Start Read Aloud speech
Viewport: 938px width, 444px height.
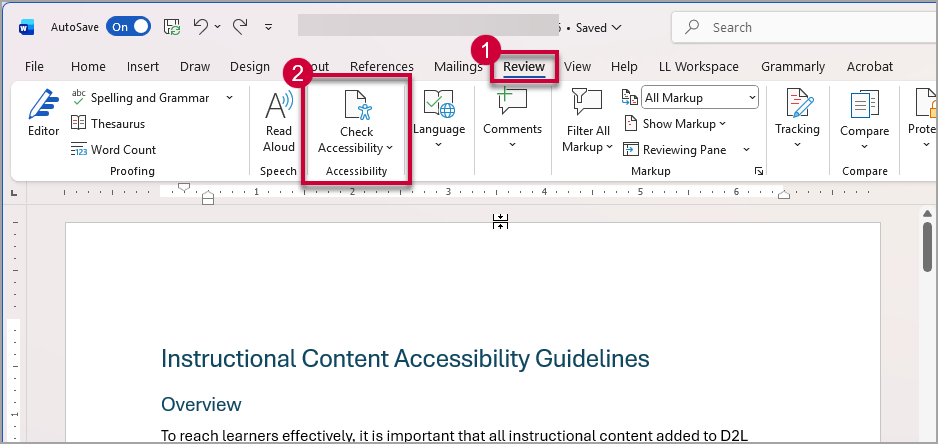(279, 122)
